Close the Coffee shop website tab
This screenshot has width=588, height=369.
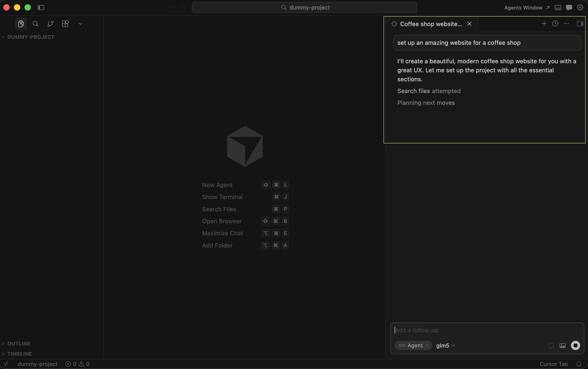coord(469,24)
